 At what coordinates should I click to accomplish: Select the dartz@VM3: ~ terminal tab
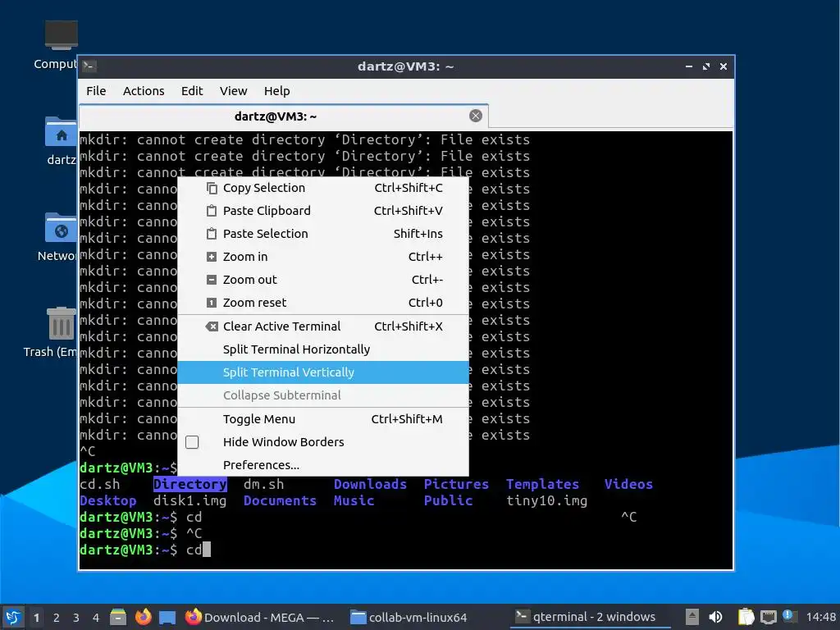[x=283, y=116]
